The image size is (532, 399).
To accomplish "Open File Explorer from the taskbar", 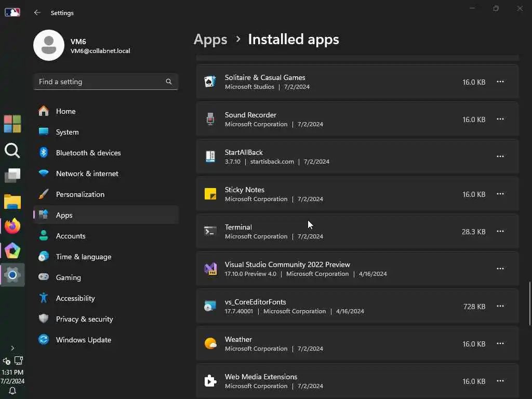I will click(x=12, y=202).
